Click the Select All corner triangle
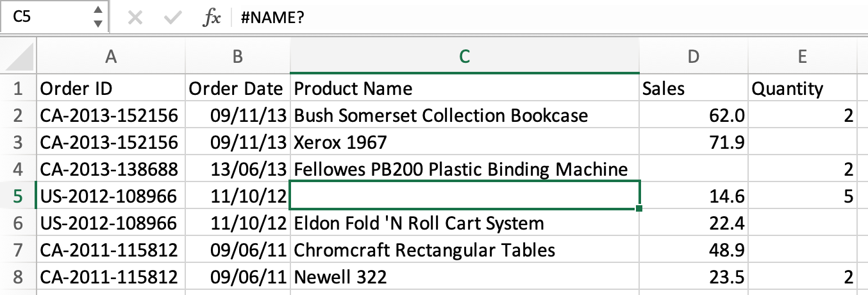 point(19,56)
